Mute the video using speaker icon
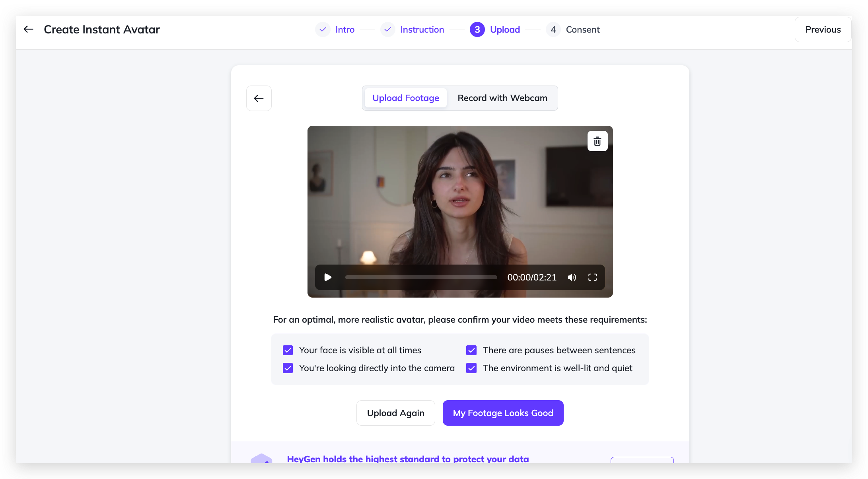Viewport: 868px width, 479px height. (x=572, y=277)
